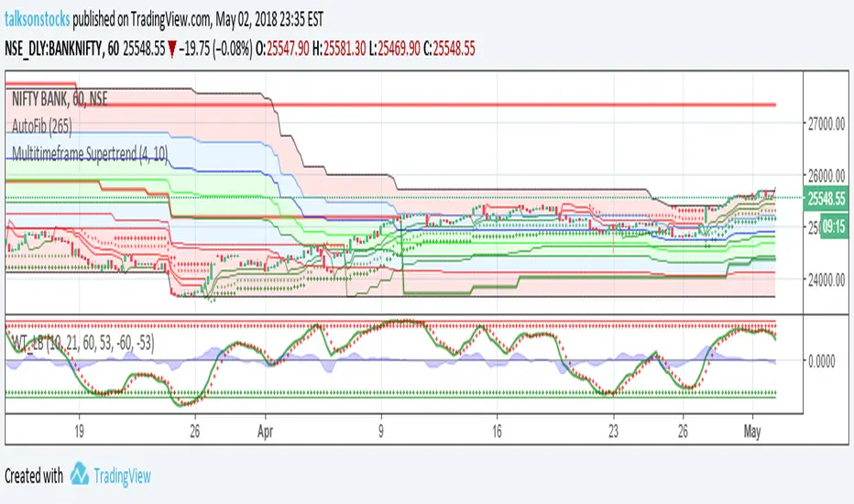Screen dimensions: 854x504
Task: Click the close value 25548.55 in header
Action: (454, 49)
